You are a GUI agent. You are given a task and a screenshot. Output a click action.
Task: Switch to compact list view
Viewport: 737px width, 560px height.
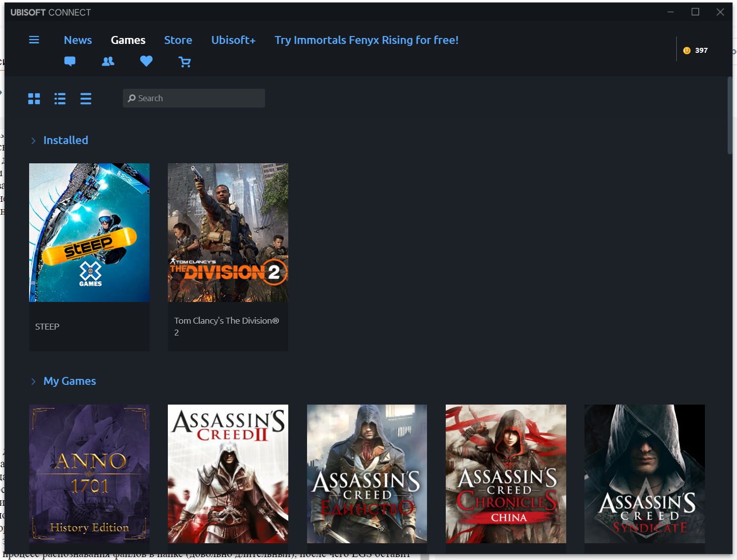click(86, 99)
